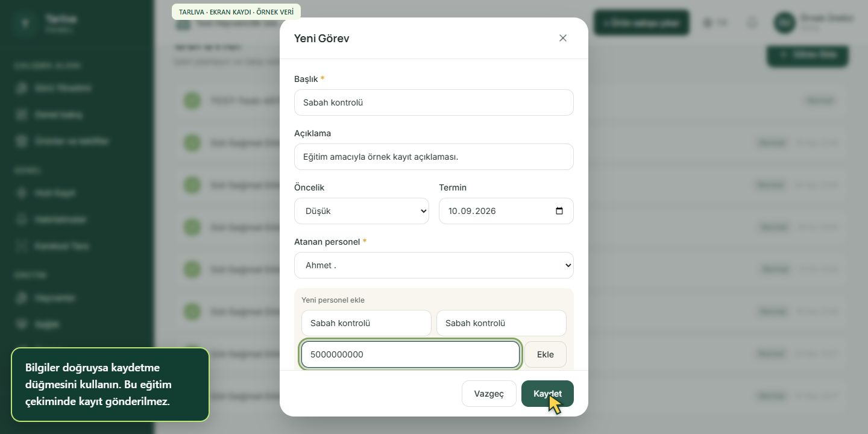Open the Öncelik dropdown showing Düşük
This screenshot has height=434, width=868.
point(362,211)
